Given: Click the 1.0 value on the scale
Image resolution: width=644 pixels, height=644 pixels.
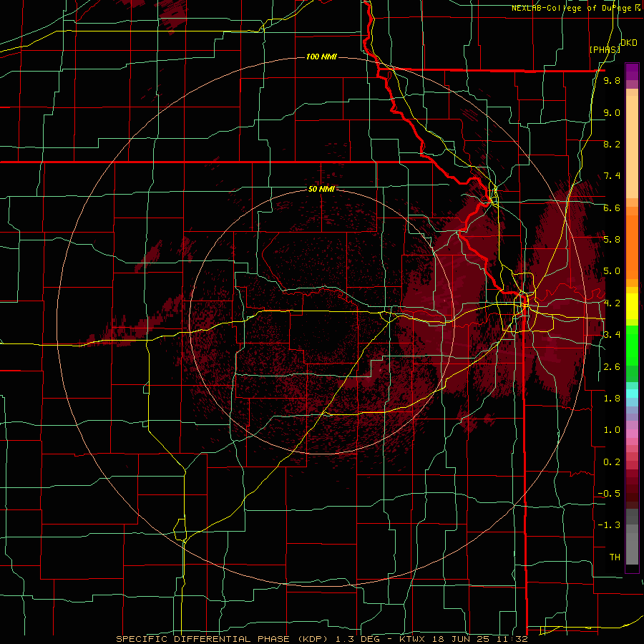Looking at the screenshot, I should point(612,430).
